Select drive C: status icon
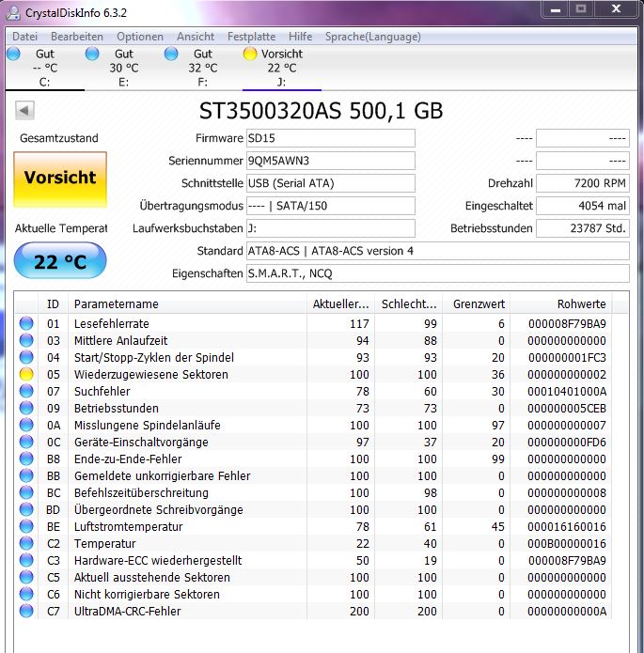Screen dimensions: 644x653 coord(13,54)
